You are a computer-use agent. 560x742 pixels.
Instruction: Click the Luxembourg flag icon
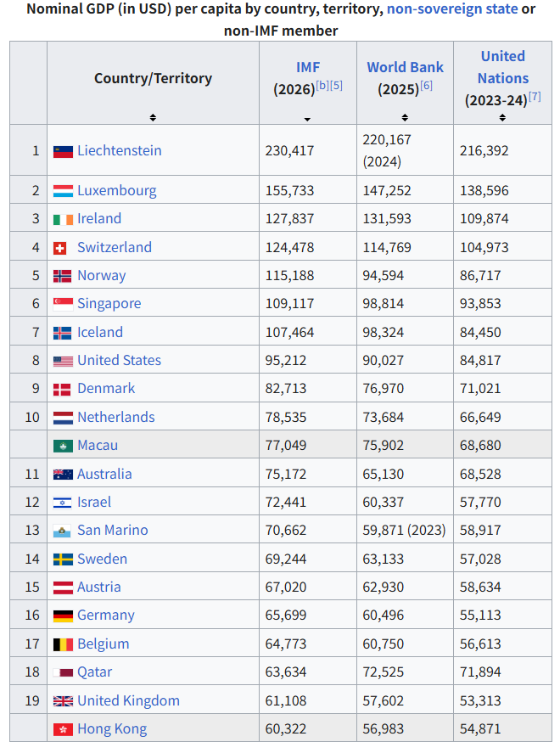pyautogui.click(x=63, y=191)
